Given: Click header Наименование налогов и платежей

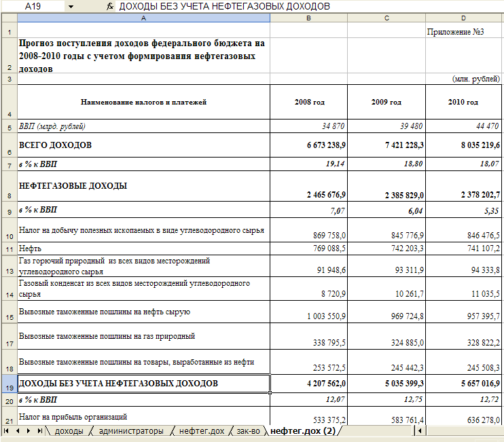Looking at the screenshot, I should (144, 102).
